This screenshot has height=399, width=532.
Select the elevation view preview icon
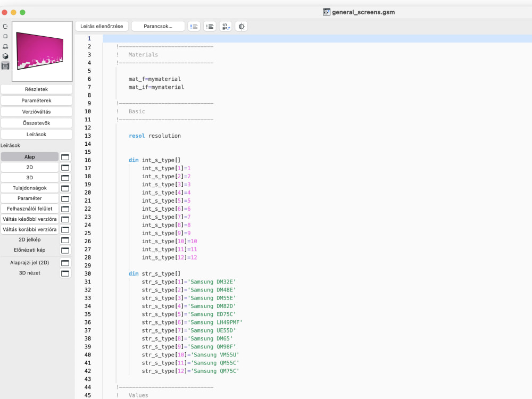point(5,46)
